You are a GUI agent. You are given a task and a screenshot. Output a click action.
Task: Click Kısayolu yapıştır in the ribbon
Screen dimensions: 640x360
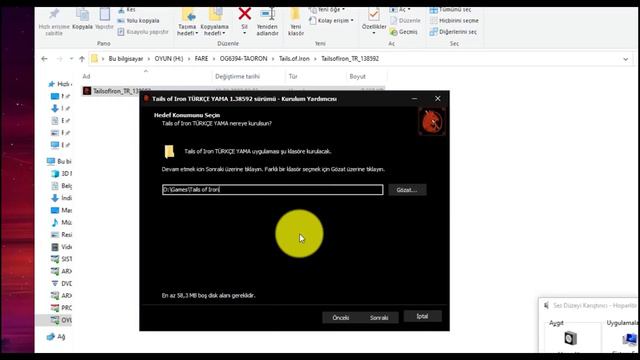pyautogui.click(x=143, y=31)
